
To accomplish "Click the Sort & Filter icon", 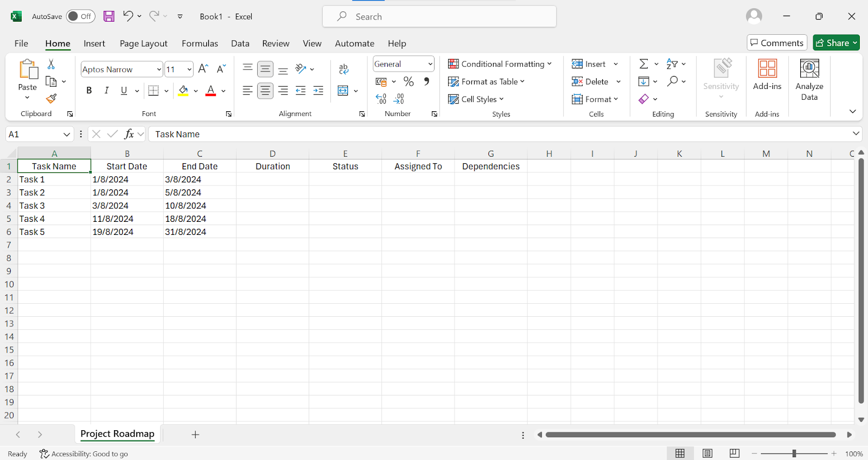I will point(672,64).
